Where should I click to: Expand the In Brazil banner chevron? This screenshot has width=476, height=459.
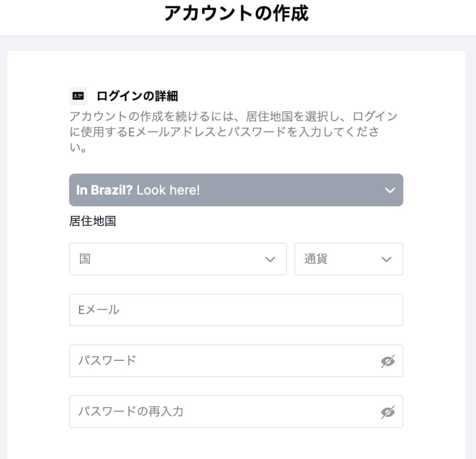point(390,190)
